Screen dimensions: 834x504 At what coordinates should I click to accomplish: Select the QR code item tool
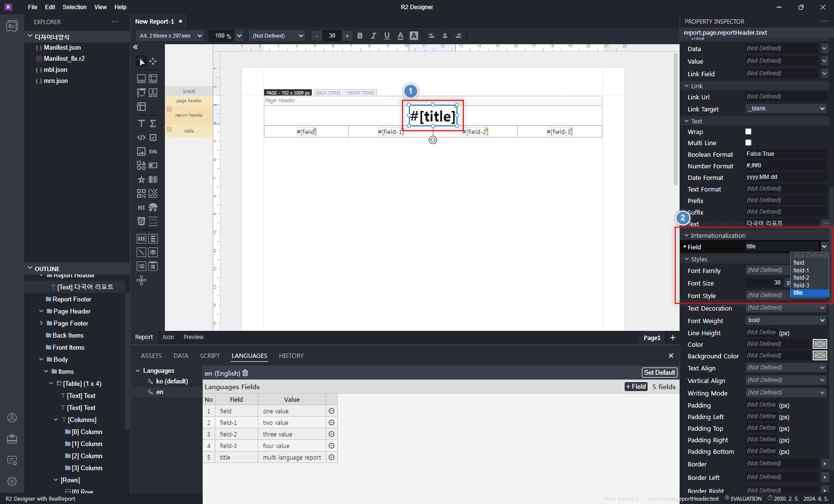point(141,193)
